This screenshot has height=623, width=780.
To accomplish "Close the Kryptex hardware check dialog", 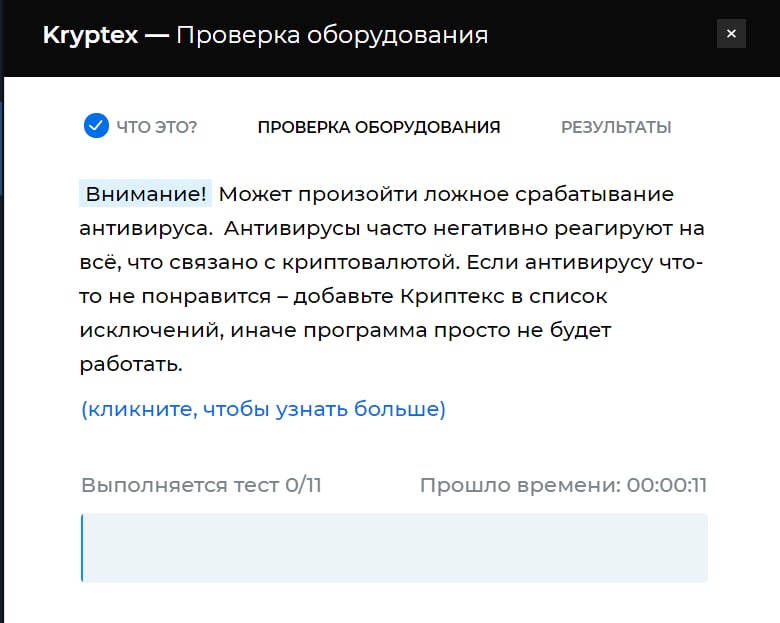I will [731, 34].
